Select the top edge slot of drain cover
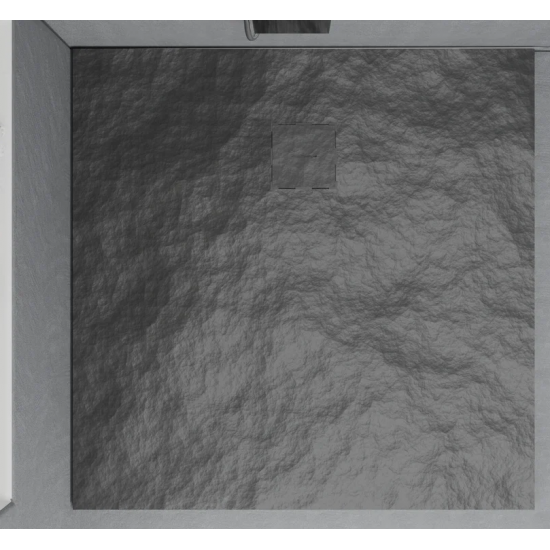The height and width of the screenshot is (550, 550). point(304,124)
